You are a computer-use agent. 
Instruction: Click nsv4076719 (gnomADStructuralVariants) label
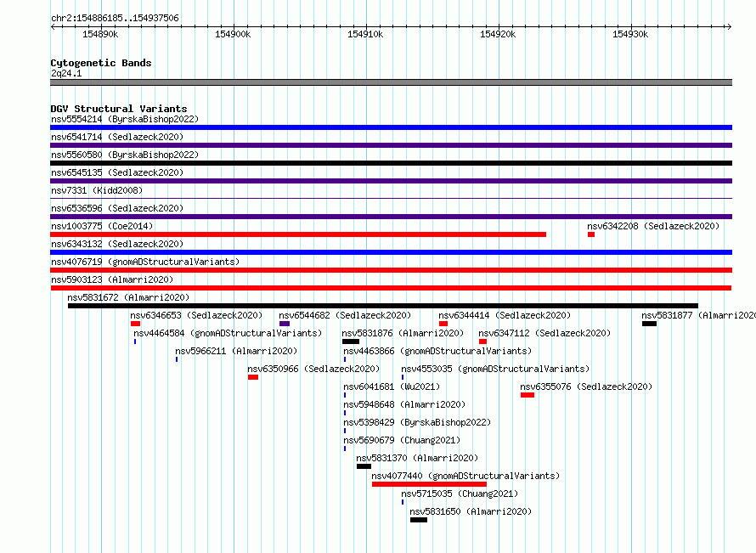pyautogui.click(x=145, y=262)
